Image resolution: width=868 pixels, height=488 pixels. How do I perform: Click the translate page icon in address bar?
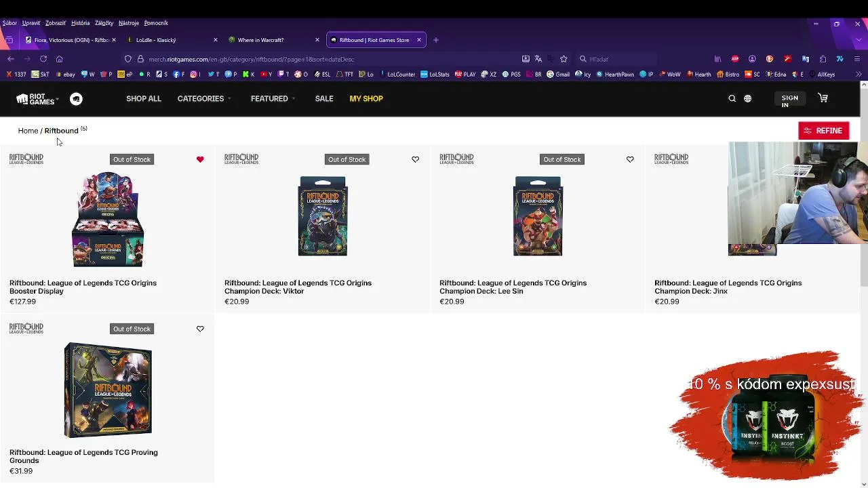(538, 59)
